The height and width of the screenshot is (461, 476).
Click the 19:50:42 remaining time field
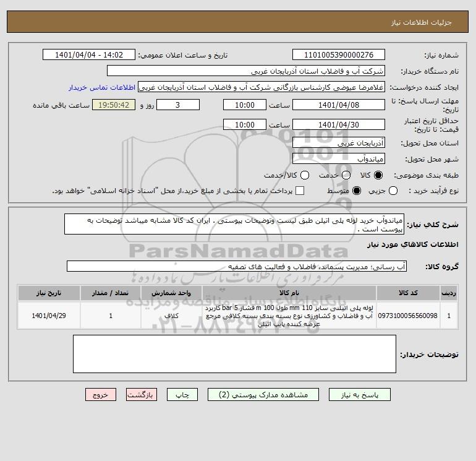tap(114, 105)
